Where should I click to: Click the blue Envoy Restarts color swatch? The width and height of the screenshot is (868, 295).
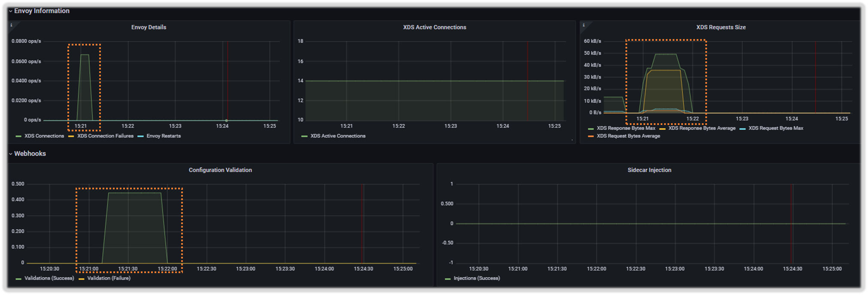[x=140, y=137]
